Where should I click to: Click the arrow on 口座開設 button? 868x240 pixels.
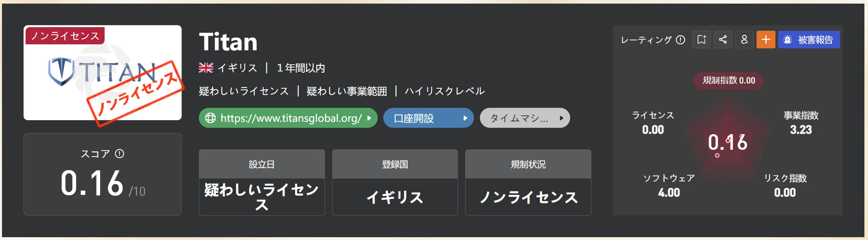[x=465, y=118]
